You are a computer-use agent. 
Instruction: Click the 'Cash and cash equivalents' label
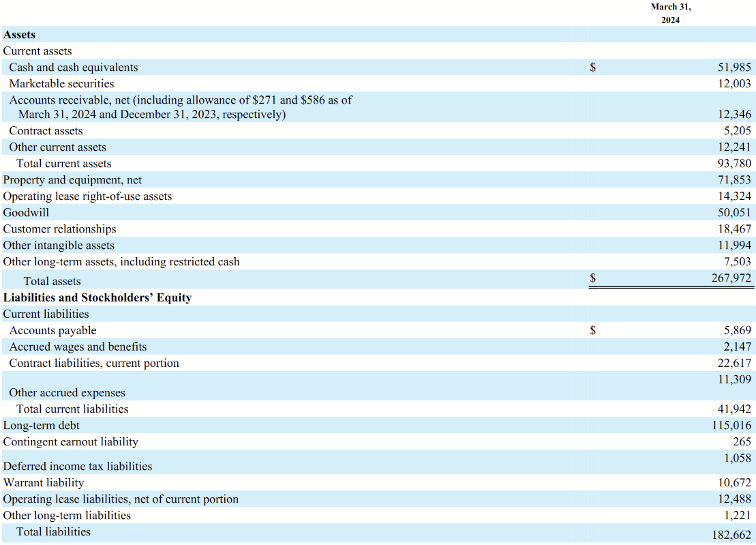(x=74, y=68)
